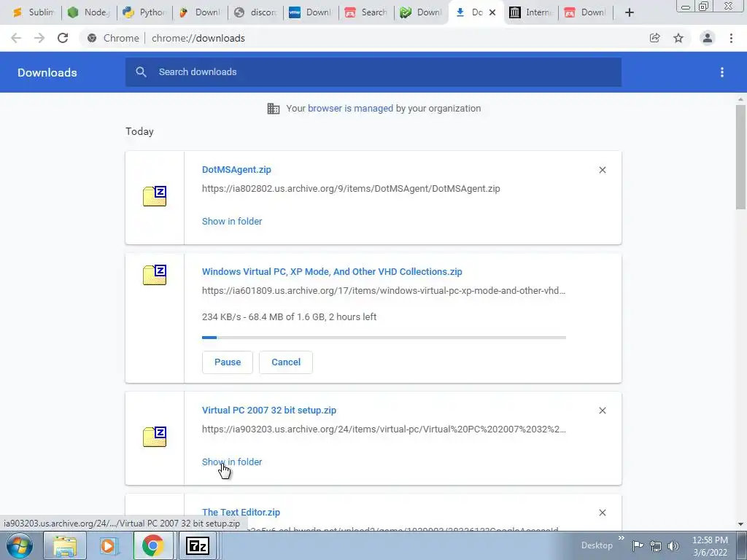
Task: Open the Chrome profile icon
Action: coord(708,38)
